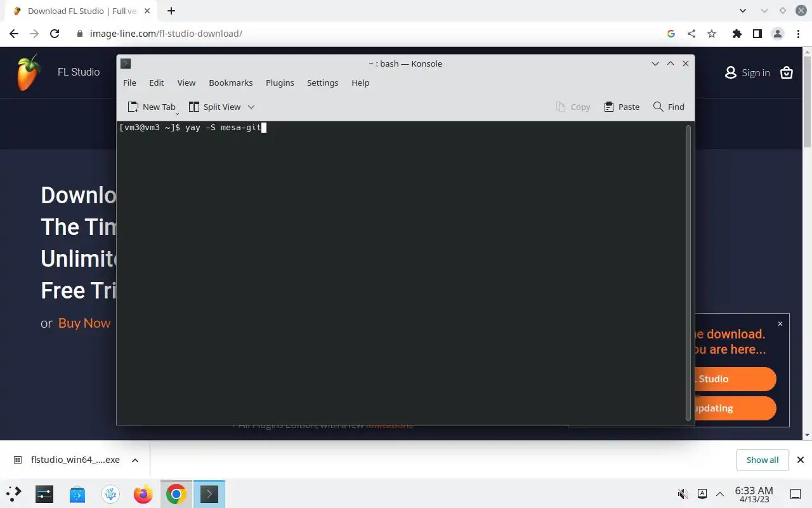
Task: Click FL Studio text in site header
Action: (79, 72)
